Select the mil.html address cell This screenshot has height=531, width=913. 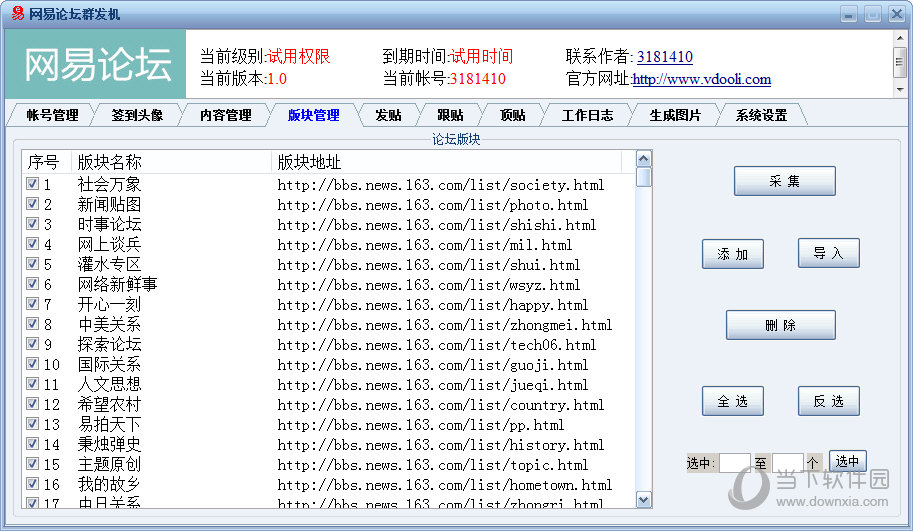(x=424, y=245)
